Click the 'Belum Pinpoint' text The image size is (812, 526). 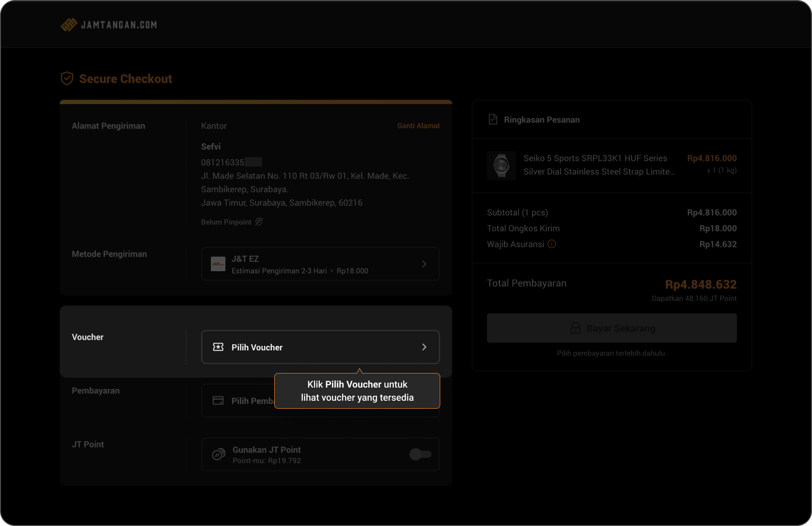(226, 222)
